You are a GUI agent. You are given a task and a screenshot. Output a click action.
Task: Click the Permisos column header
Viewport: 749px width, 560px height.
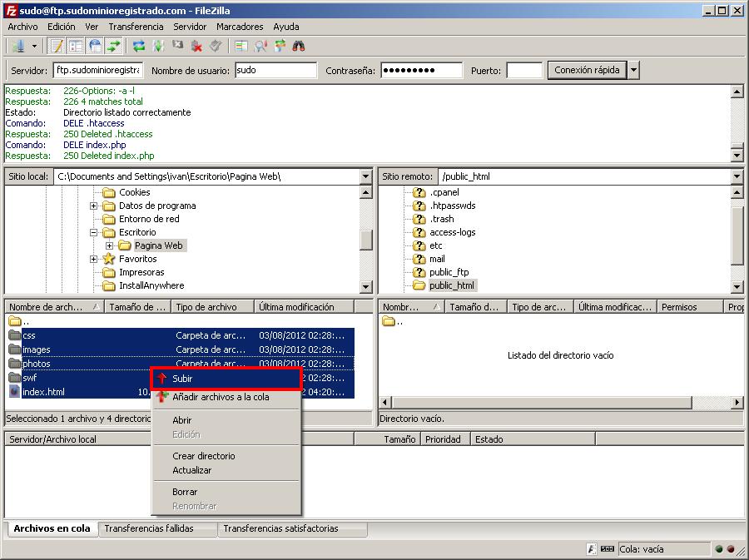click(x=690, y=307)
